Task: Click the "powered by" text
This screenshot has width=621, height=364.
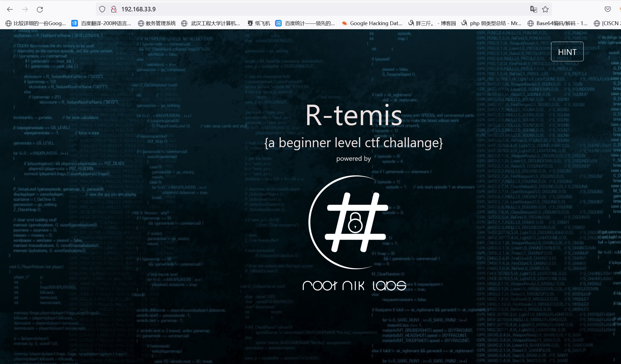Action: point(354,159)
